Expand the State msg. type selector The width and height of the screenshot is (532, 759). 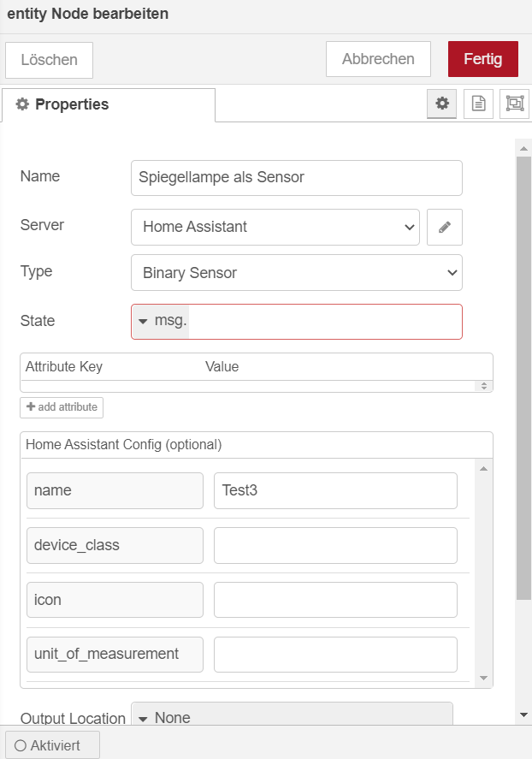(x=162, y=321)
